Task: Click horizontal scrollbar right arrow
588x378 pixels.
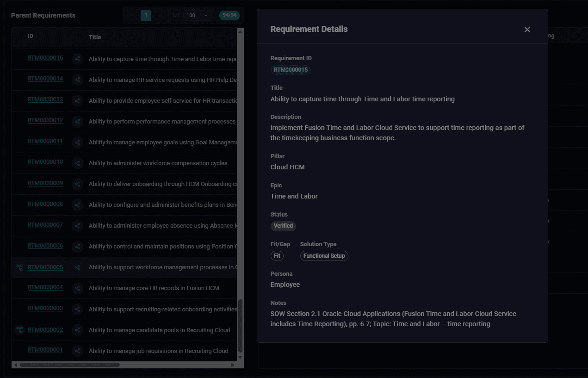Action: pos(233,365)
